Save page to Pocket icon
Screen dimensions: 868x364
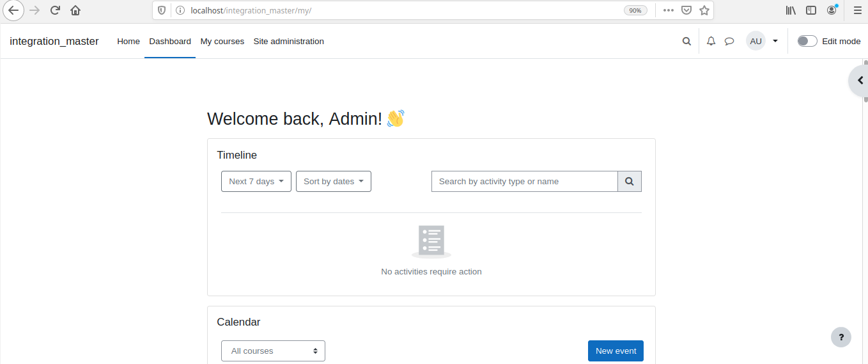(686, 10)
